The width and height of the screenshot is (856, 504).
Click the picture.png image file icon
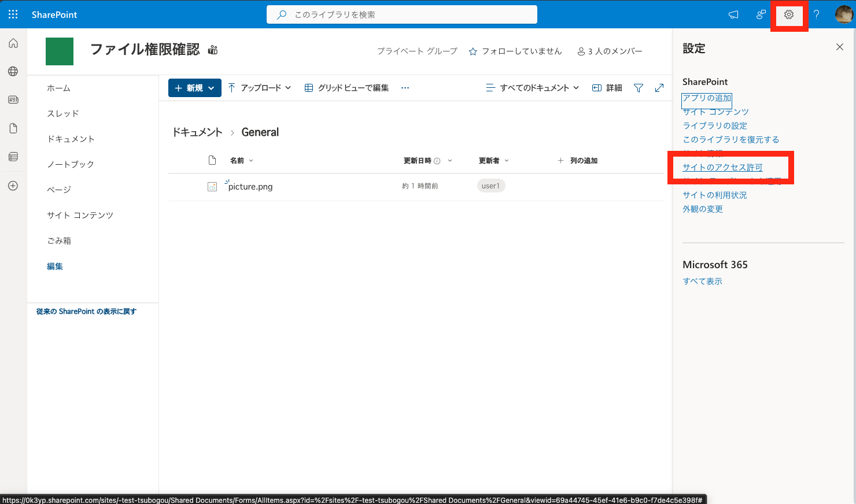click(212, 186)
